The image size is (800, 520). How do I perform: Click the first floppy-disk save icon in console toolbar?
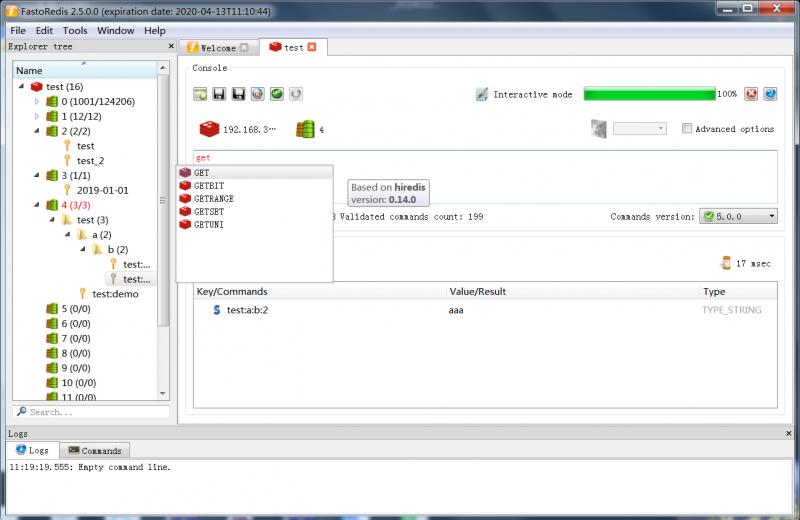[219, 94]
